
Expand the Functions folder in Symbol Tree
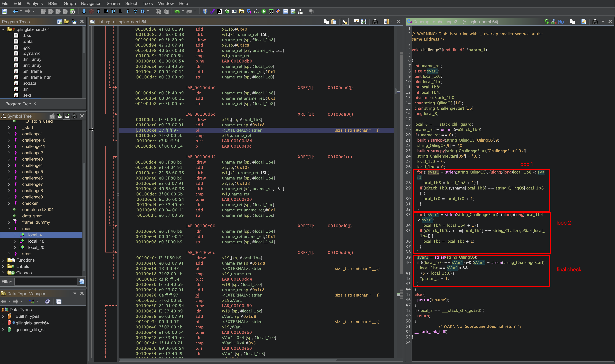[x=3, y=260]
